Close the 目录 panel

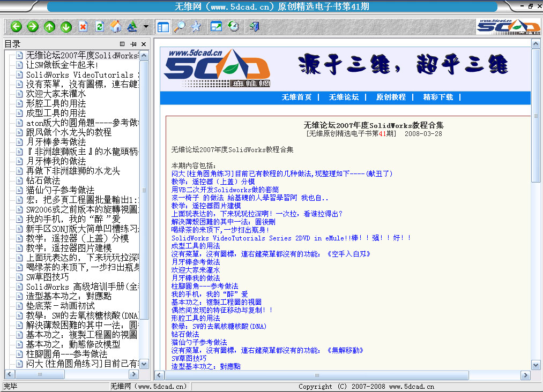tap(144, 44)
